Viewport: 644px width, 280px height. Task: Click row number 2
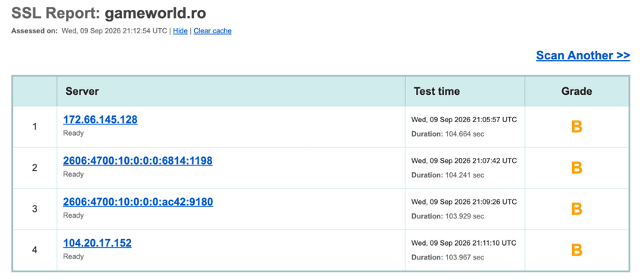[35, 168]
